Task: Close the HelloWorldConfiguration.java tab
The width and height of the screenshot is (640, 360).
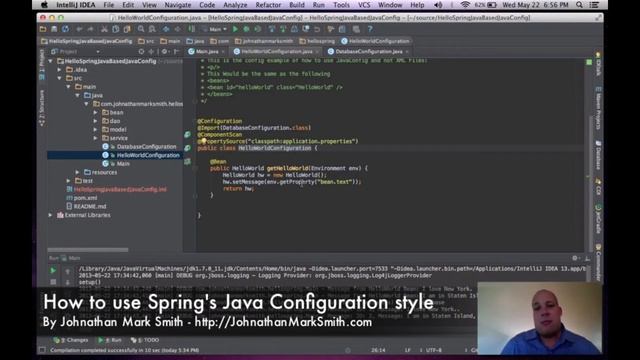Action: 317,52
